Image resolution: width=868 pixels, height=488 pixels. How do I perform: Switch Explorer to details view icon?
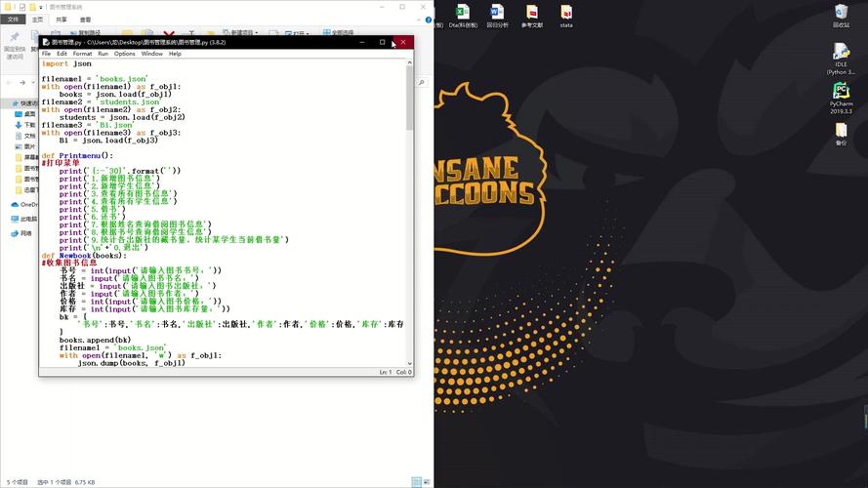tap(416, 482)
